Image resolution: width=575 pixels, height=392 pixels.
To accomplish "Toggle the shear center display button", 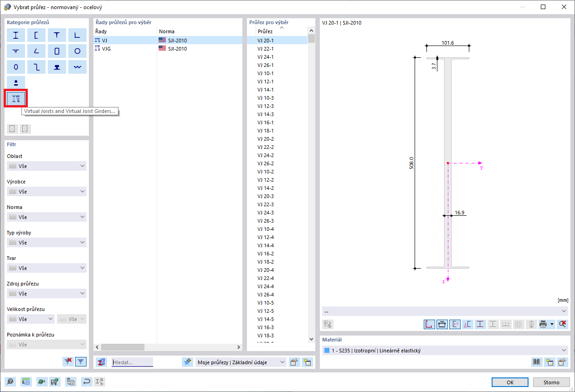I will [467, 325].
